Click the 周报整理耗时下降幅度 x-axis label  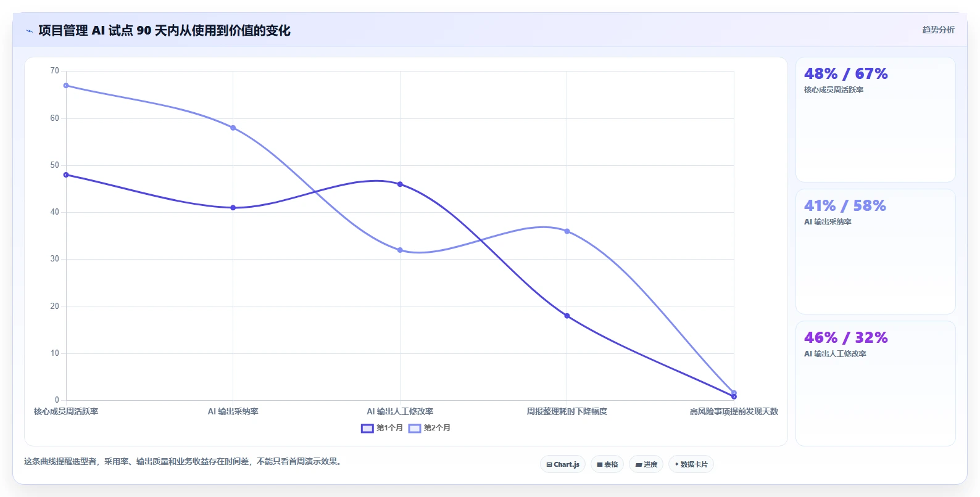(x=567, y=411)
